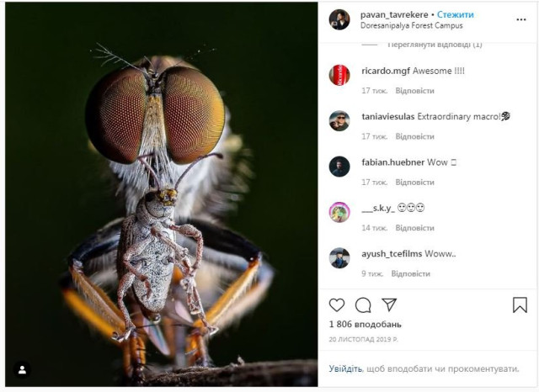Click the __s.k.y_ profile avatar
The image size is (539, 392).
coord(339,212)
